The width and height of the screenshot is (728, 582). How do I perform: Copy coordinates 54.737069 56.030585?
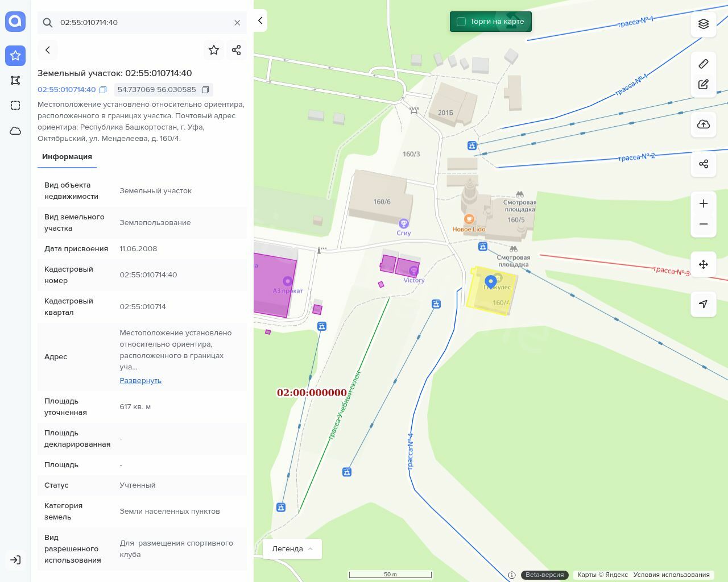point(205,90)
